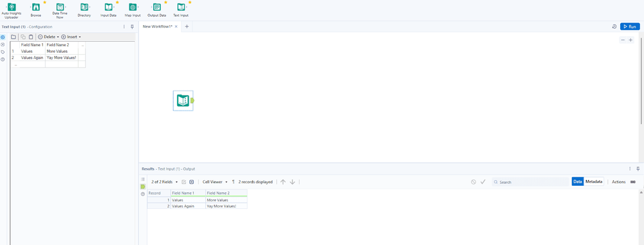Select the Text Input tool on canvas
Screen dimensions: 644x245
(183, 100)
